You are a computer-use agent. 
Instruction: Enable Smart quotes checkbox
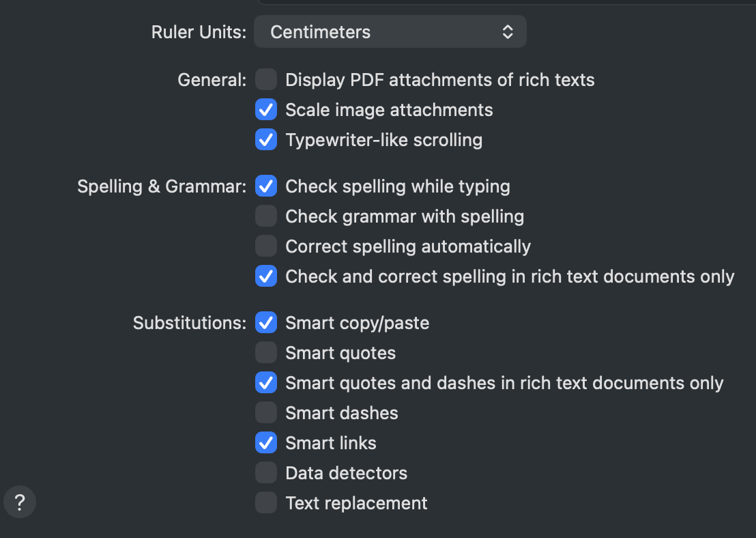coord(266,353)
